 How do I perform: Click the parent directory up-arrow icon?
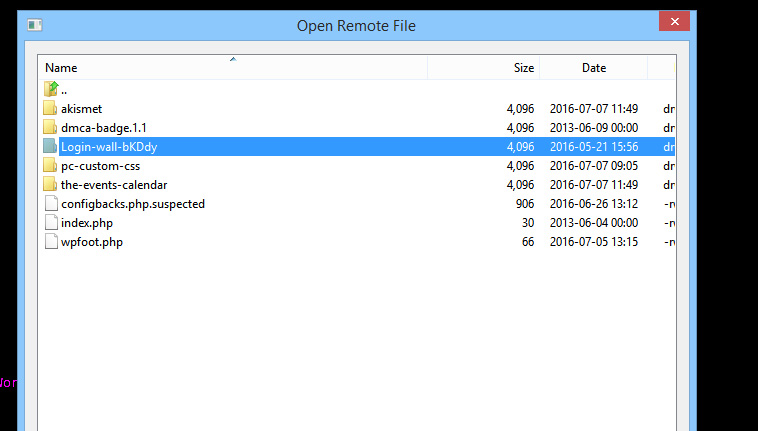51,89
